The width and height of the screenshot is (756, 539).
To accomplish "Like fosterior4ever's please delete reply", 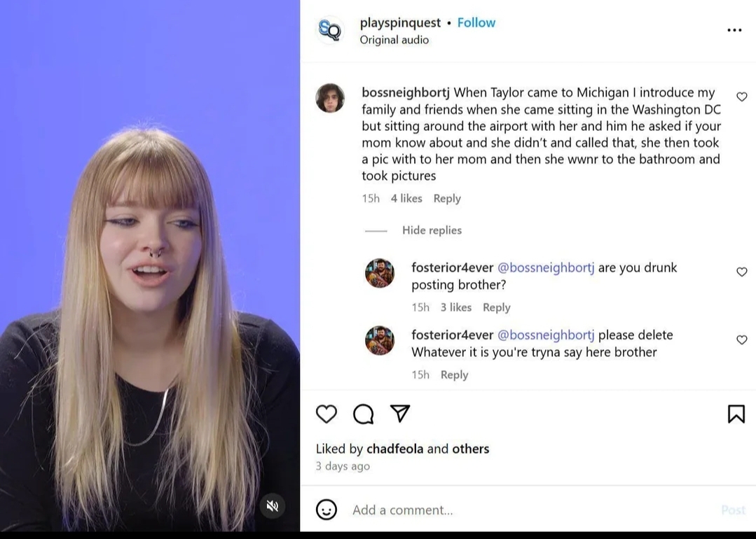I will point(741,340).
